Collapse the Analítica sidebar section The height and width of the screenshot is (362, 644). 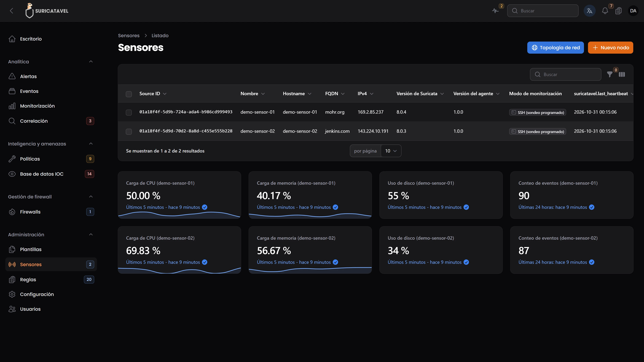click(x=91, y=62)
